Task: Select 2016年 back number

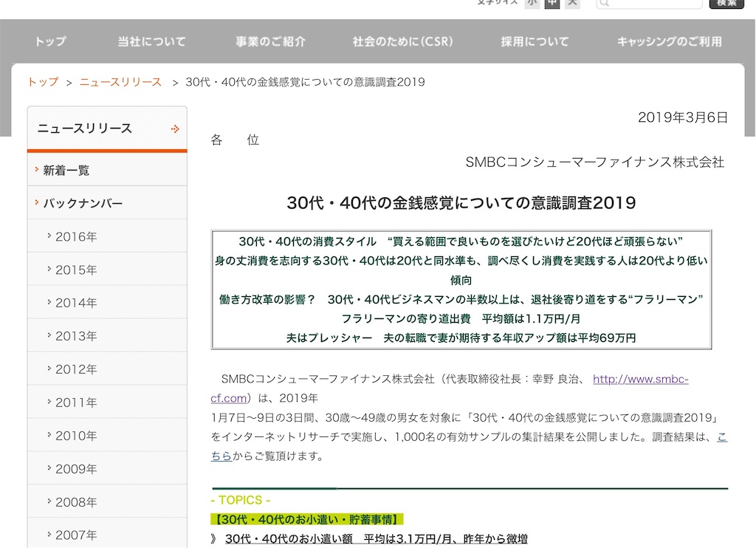Action: coord(107,236)
